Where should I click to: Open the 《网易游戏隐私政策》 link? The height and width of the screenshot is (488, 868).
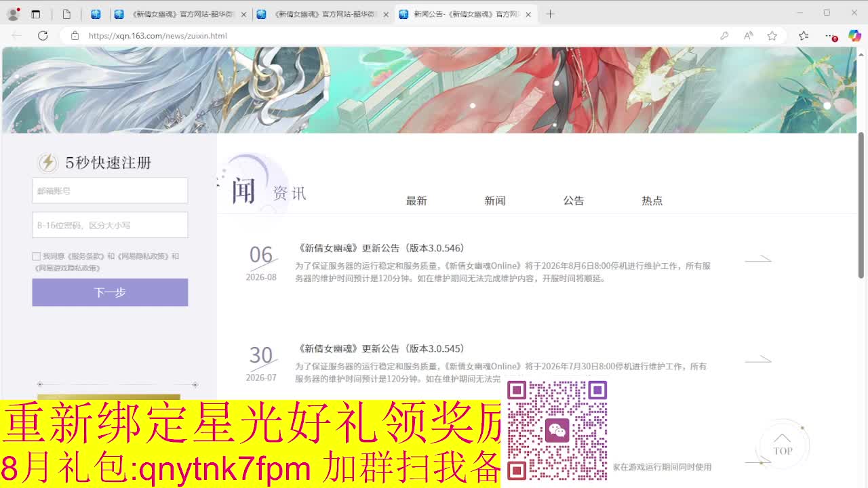point(67,268)
